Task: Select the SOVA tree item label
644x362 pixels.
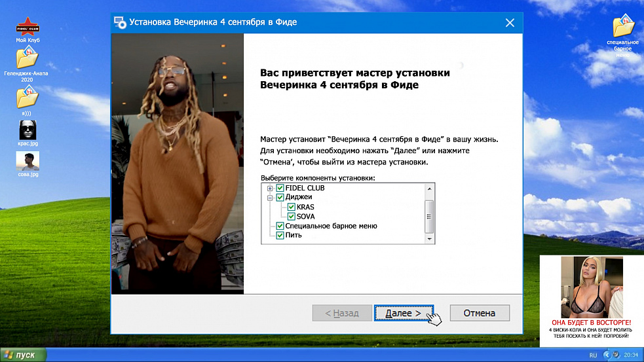Action: point(305,216)
